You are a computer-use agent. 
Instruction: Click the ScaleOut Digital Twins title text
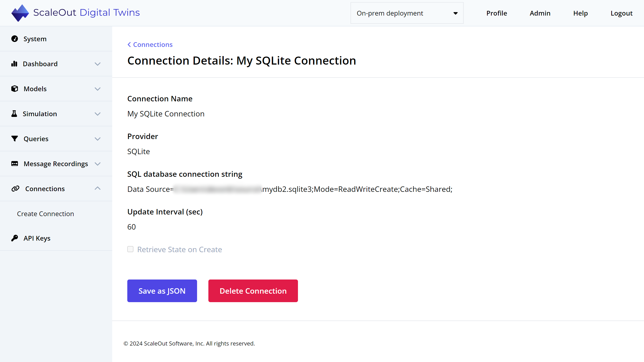pyautogui.click(x=87, y=12)
